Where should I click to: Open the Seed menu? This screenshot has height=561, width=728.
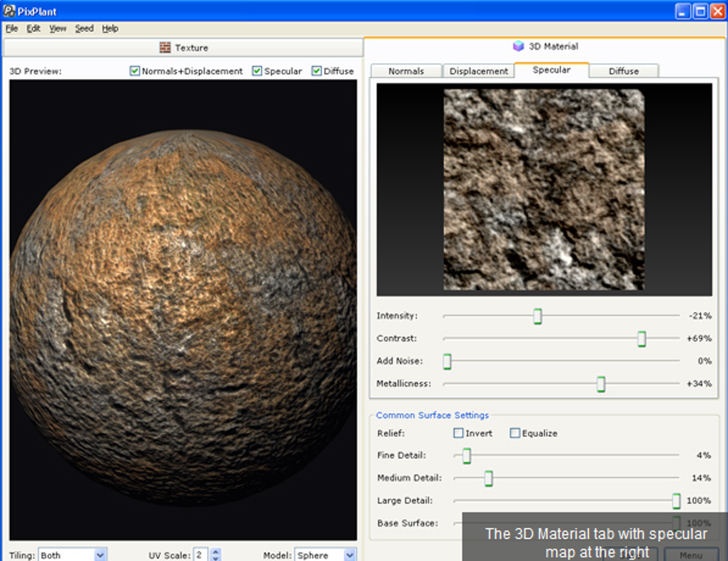click(x=84, y=29)
